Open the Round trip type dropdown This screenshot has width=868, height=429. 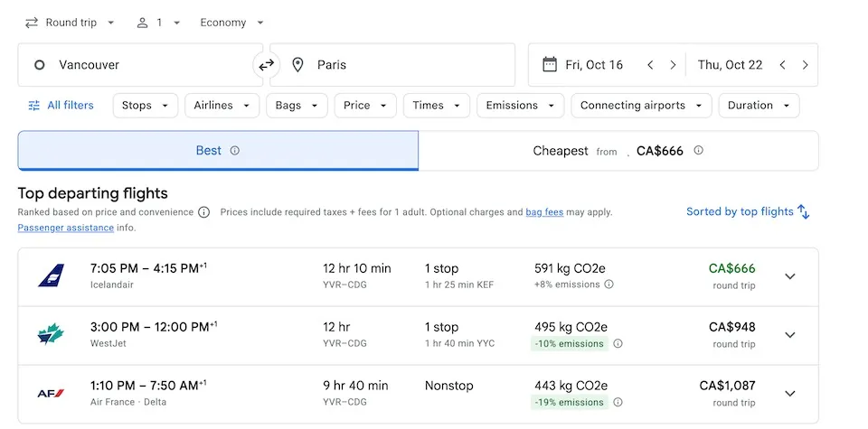coord(70,23)
